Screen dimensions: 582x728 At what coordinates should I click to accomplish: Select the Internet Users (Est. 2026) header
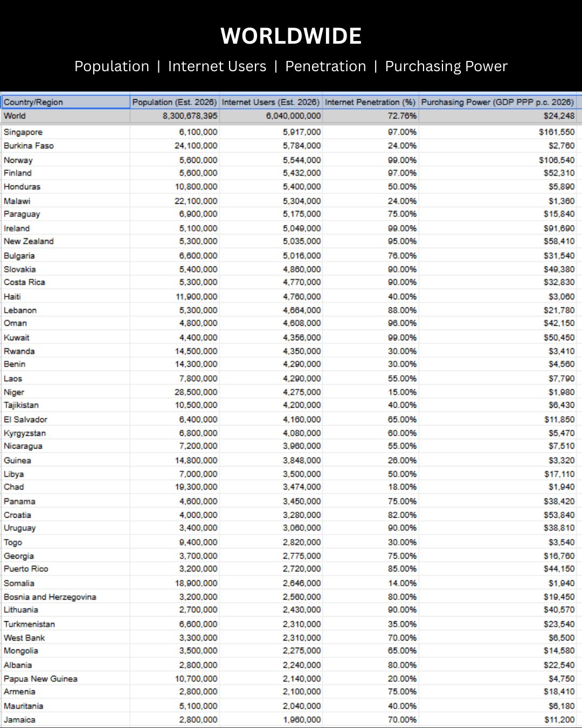pyautogui.click(x=271, y=102)
